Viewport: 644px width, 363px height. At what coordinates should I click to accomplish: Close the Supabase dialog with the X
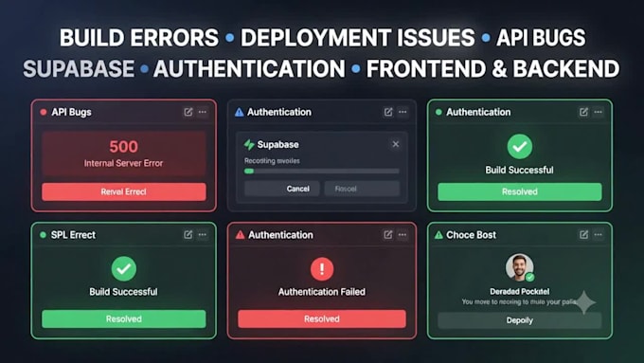(x=396, y=144)
